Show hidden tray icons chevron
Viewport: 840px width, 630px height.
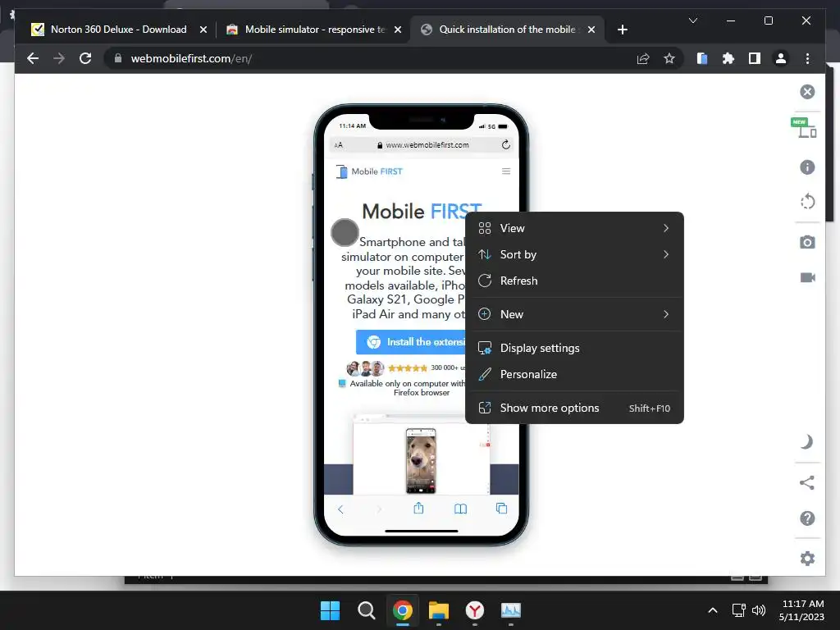coord(713,610)
